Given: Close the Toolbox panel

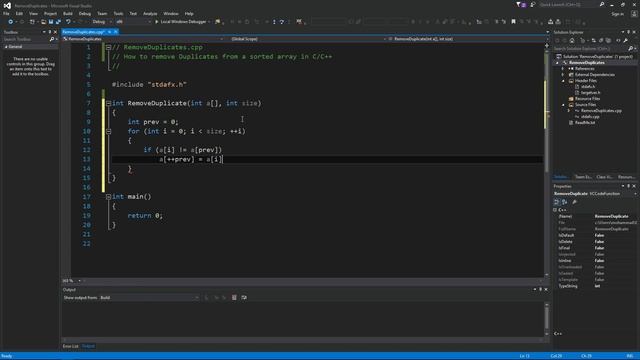Looking at the screenshot, I should point(56,32).
